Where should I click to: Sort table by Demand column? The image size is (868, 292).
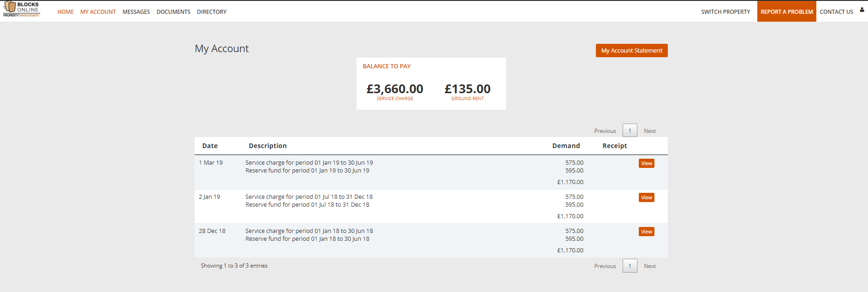point(566,146)
